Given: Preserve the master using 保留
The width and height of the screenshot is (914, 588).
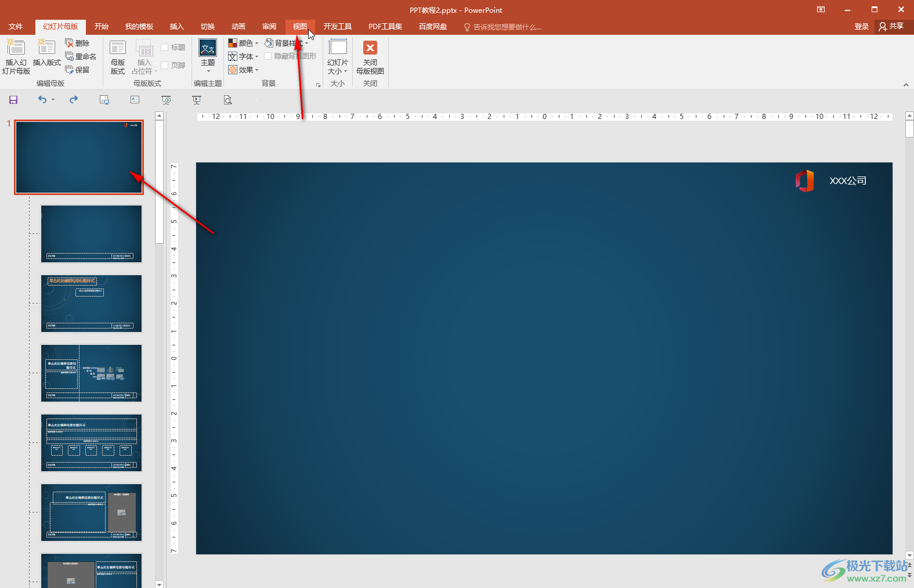Looking at the screenshot, I should tap(77, 70).
